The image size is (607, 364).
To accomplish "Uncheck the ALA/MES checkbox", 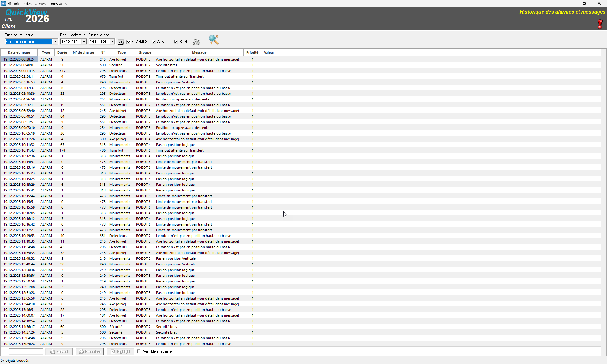I will coord(128,42).
